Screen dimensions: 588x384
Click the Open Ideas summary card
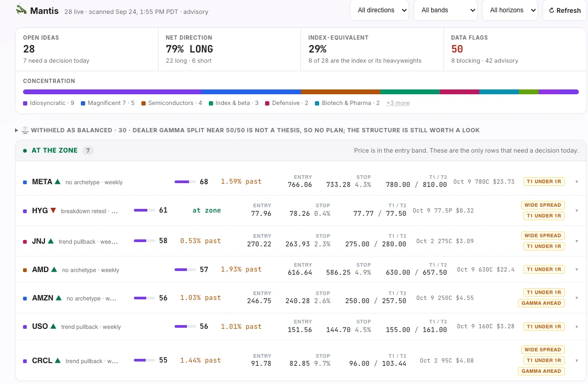(x=87, y=49)
